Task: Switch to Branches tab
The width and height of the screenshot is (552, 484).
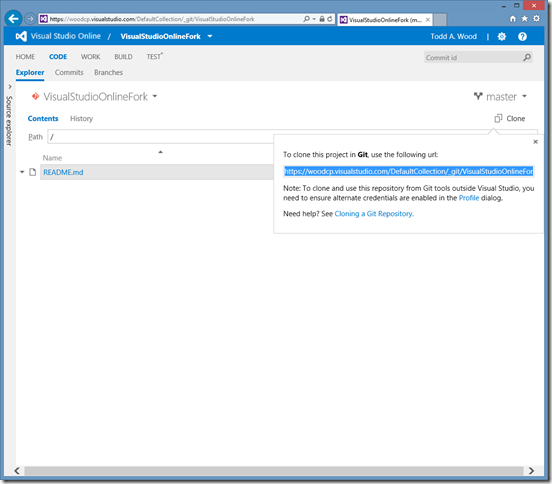Action: click(108, 73)
